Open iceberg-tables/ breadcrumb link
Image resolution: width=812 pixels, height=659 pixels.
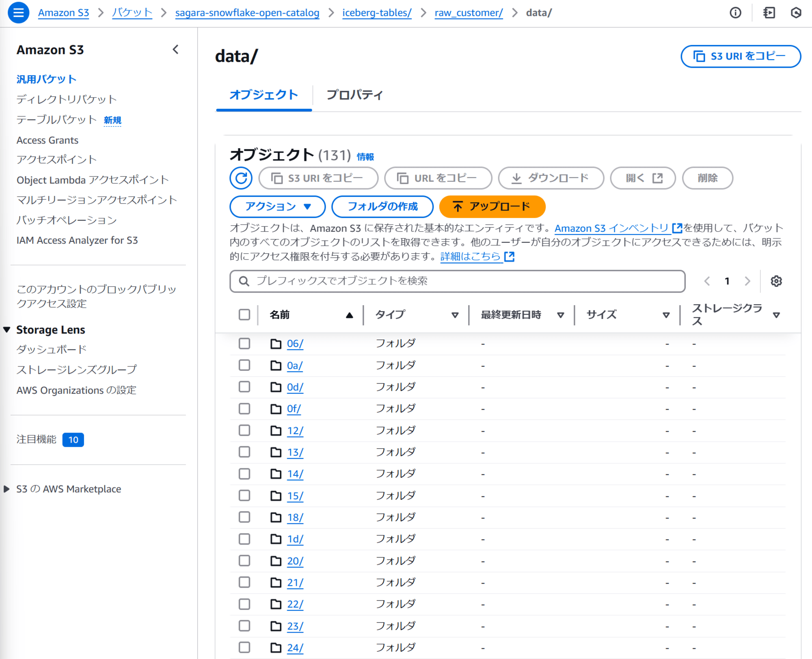point(377,13)
